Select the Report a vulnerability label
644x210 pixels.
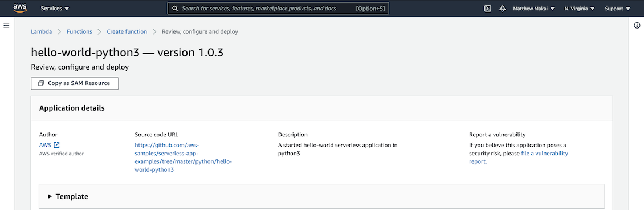[x=498, y=134]
